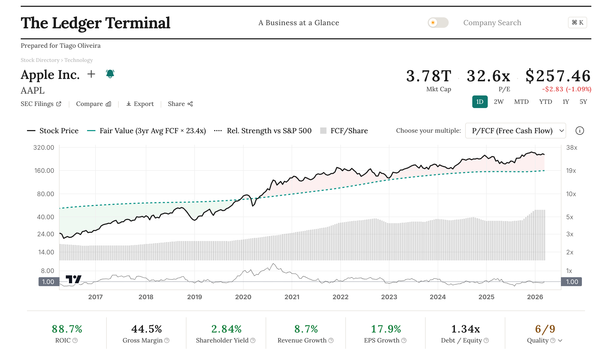Click the 2026 label on the time axis

(x=535, y=297)
